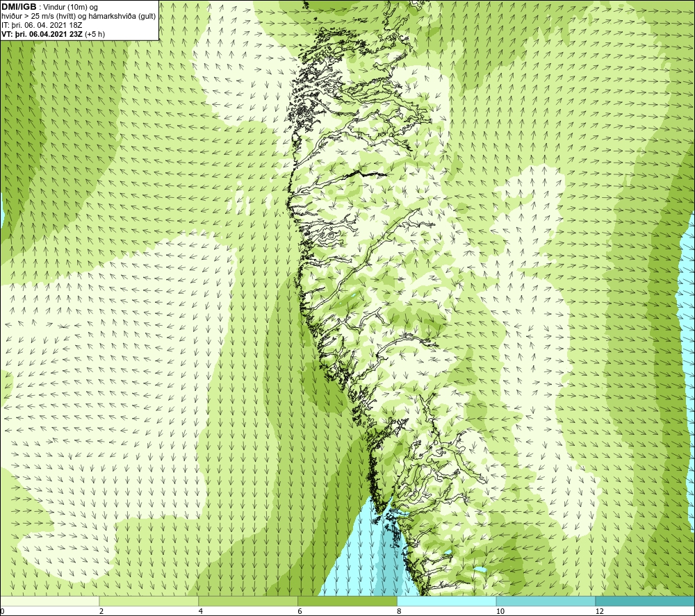Image resolution: width=695 pixels, height=616 pixels.
Task: Click the '6' label on the scale
Action: (300, 612)
